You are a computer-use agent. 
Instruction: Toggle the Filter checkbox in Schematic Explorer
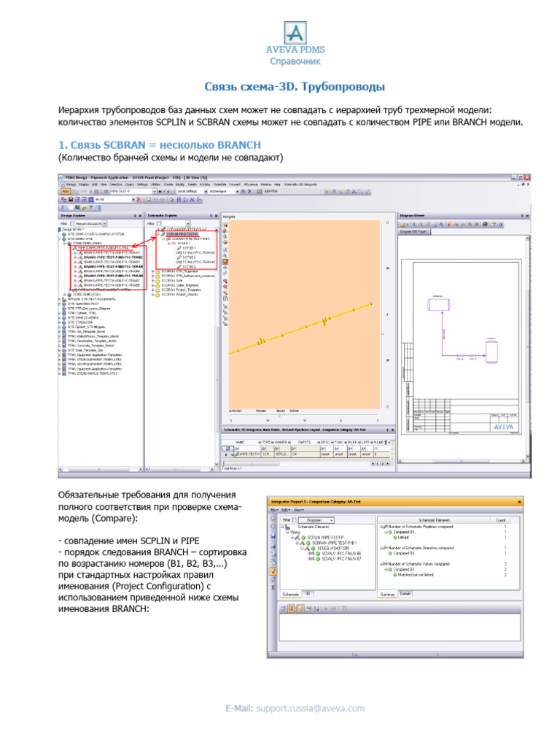159,223
